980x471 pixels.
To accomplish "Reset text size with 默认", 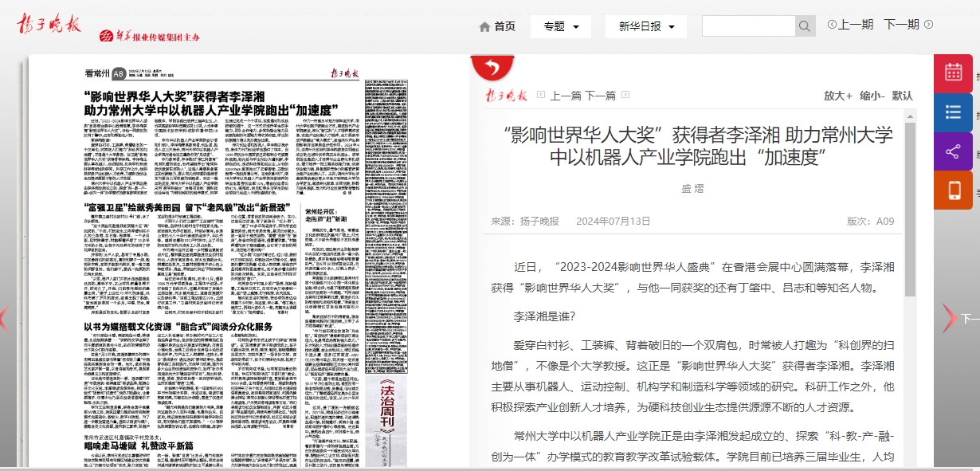I will tap(903, 95).
